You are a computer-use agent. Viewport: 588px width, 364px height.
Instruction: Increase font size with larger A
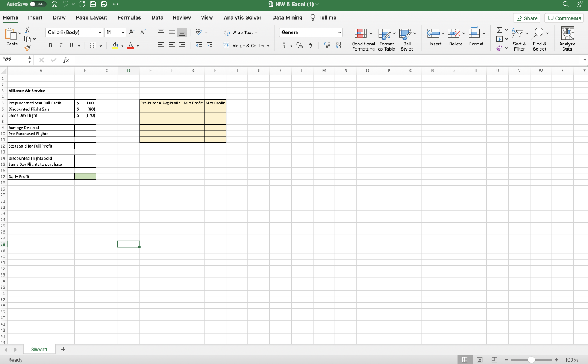click(x=131, y=32)
